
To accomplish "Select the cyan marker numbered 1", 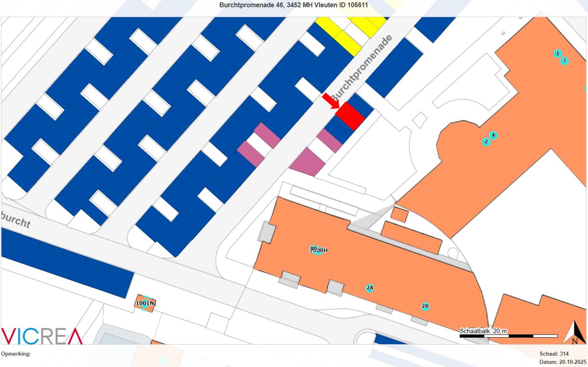I will click(x=557, y=53).
